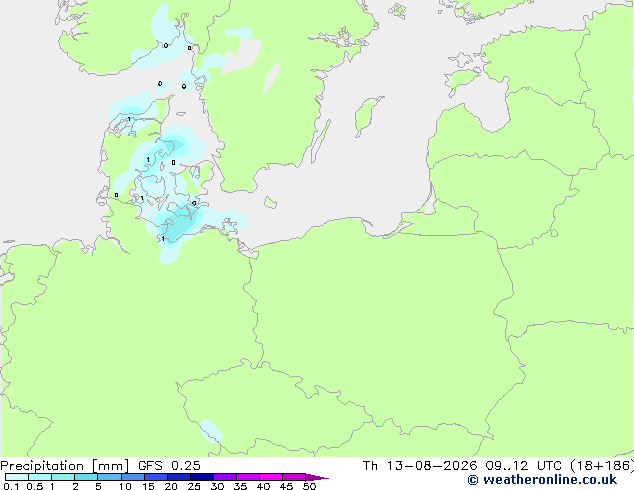Click the '50' legend scale label

(x=309, y=486)
